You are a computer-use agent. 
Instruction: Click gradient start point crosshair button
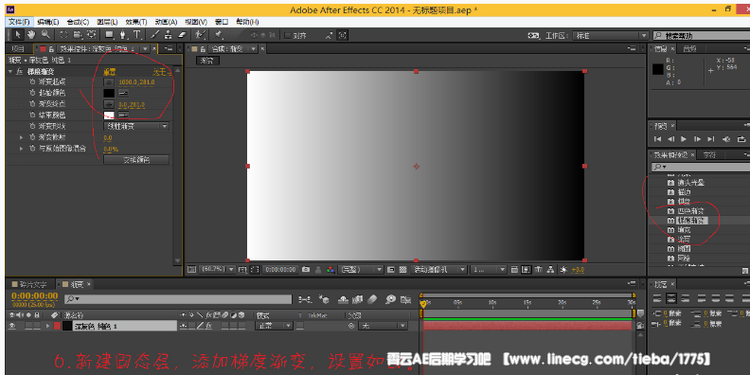pyautogui.click(x=109, y=82)
